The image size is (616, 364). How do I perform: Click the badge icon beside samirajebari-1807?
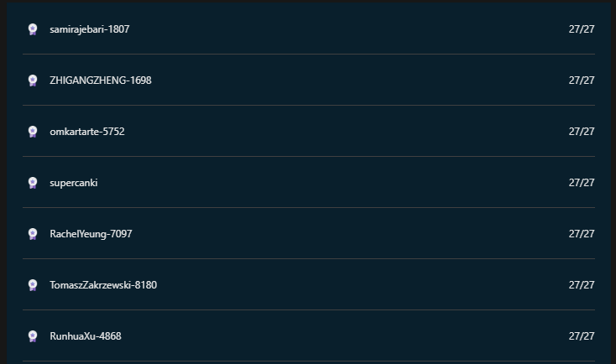click(33, 29)
